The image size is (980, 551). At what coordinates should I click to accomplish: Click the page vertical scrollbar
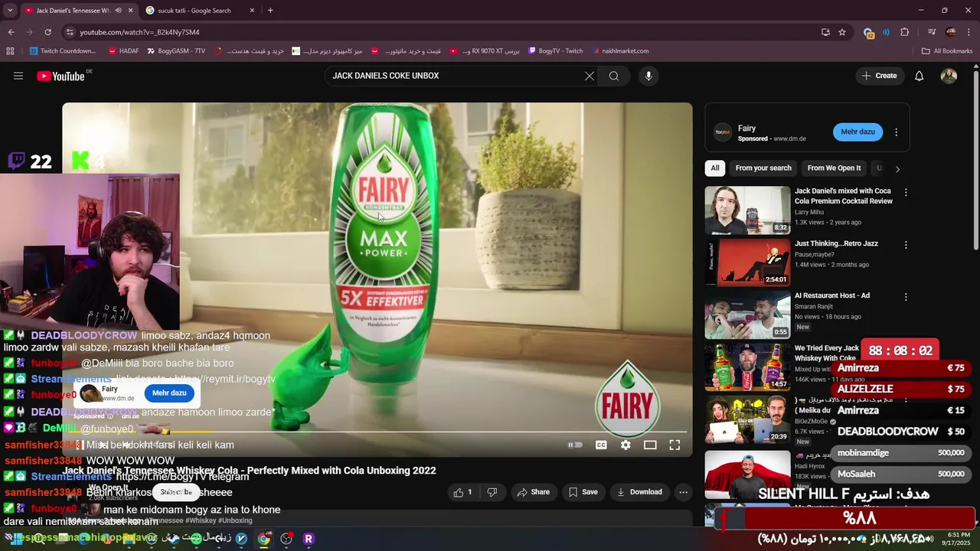tap(976, 161)
